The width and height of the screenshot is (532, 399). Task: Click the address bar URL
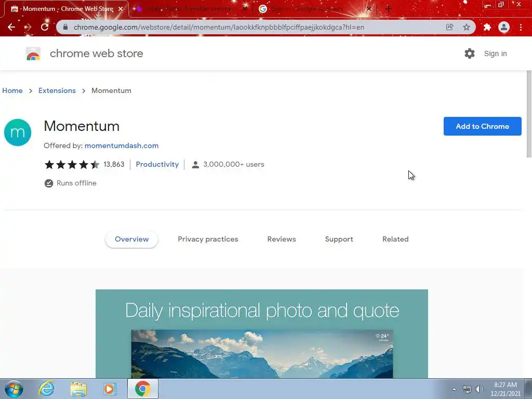219,27
